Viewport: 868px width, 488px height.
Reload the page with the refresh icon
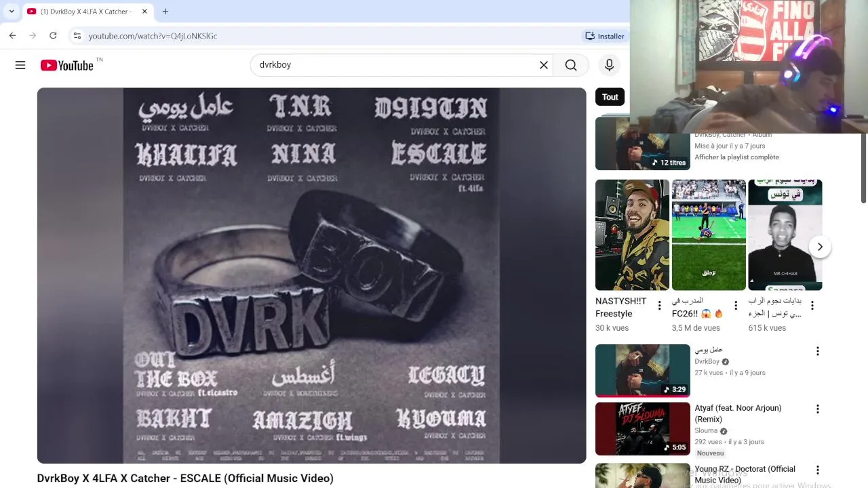click(53, 36)
